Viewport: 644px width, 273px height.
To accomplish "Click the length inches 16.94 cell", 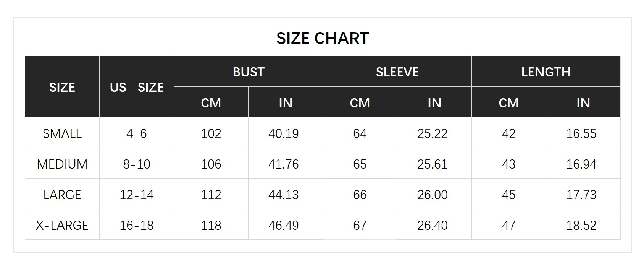I will pyautogui.click(x=583, y=163).
